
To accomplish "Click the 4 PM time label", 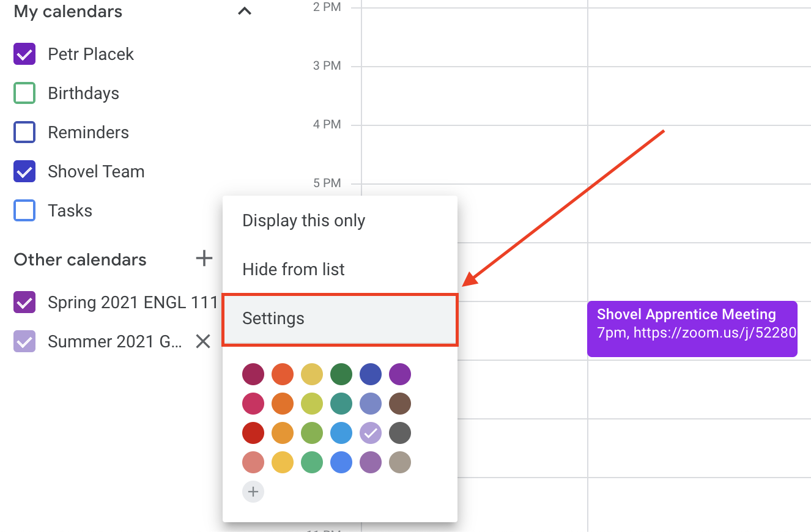I will 327,124.
